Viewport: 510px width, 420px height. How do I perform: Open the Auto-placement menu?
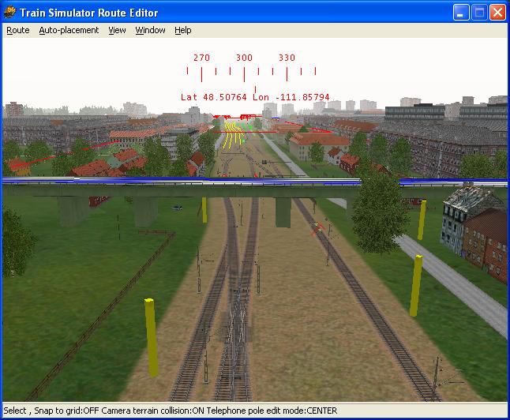point(69,30)
